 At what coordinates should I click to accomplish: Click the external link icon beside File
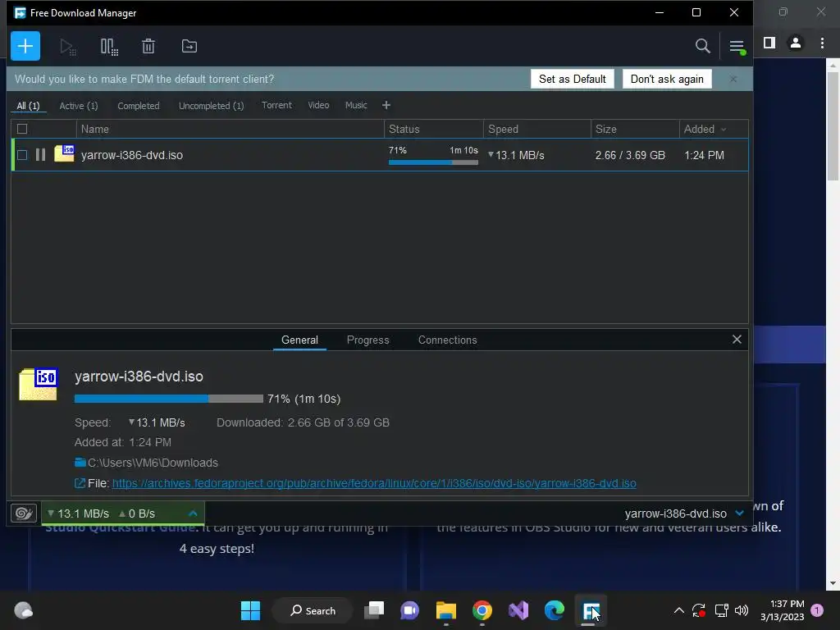pos(80,483)
